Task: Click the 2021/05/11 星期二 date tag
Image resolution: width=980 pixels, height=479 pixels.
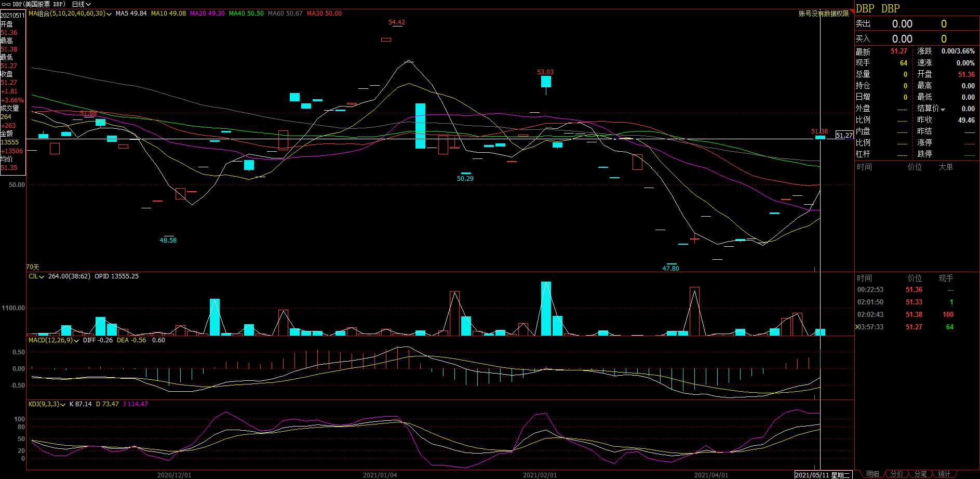Action: tap(823, 475)
